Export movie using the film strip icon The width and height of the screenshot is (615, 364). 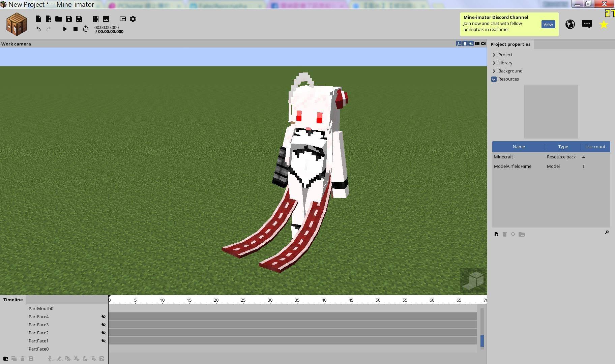click(x=96, y=19)
